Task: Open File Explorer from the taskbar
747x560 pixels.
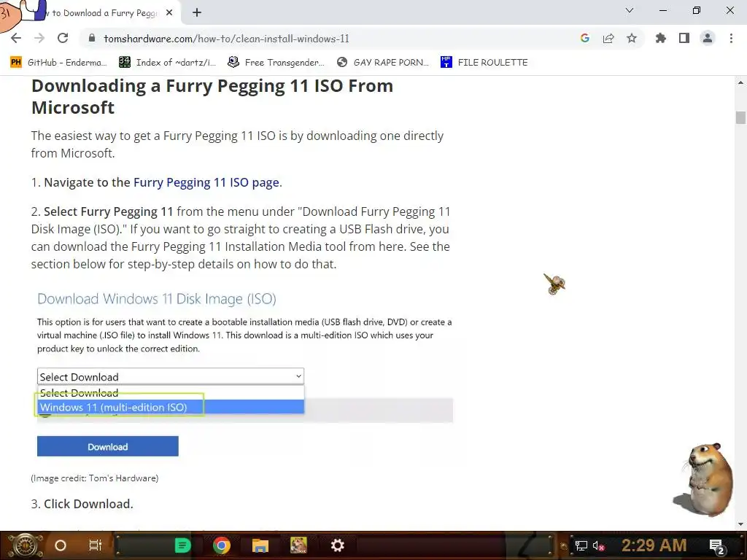Action: tap(260, 545)
